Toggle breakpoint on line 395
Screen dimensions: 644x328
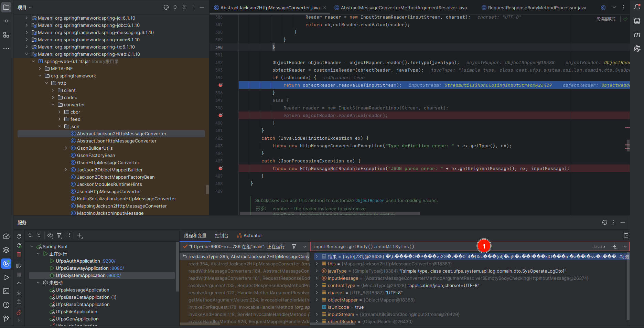point(221,85)
